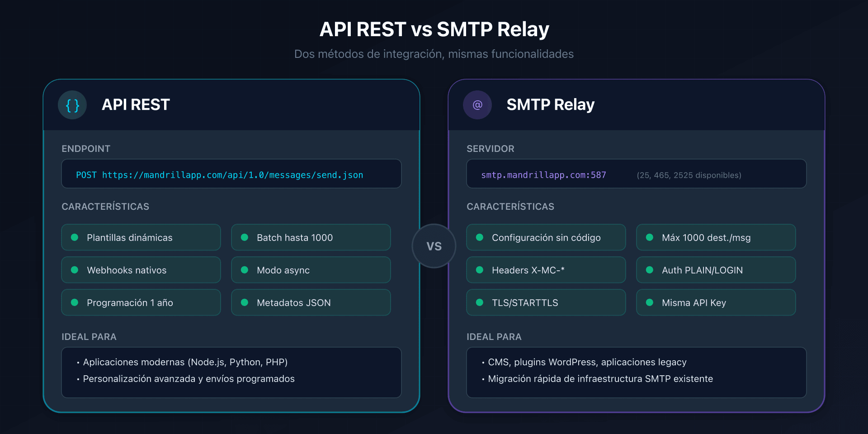Screen dimensions: 868x434
Task: Toggle the Auth PLAIN/LOGIN feature pill
Action: [716, 270]
